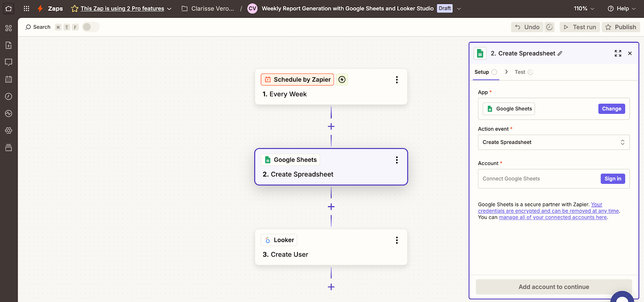Click the Test run button

click(580, 27)
